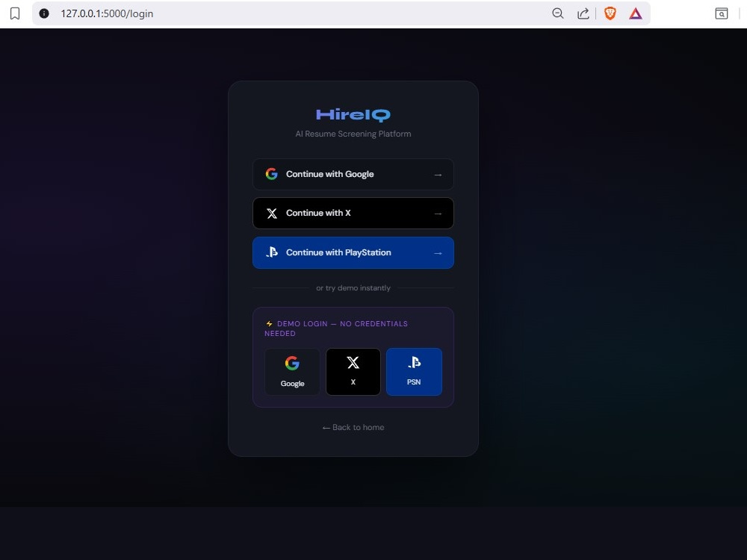Click the arrow on Continue with X row
The height and width of the screenshot is (560, 747).
click(x=438, y=214)
